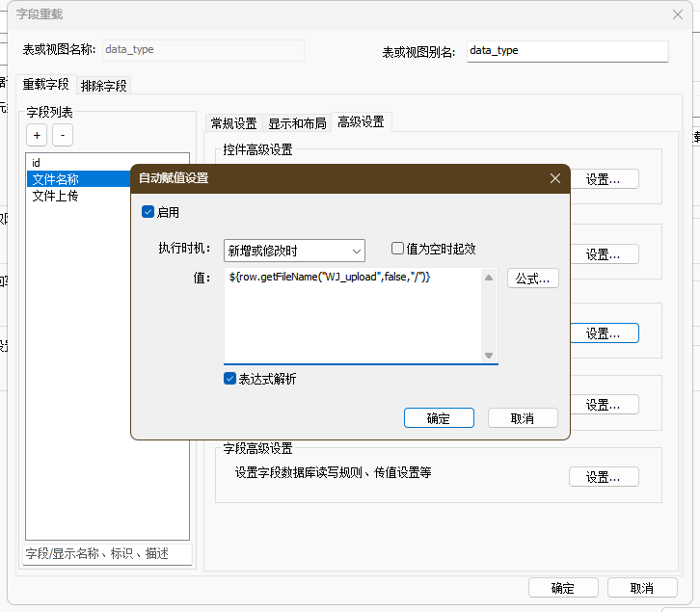The height and width of the screenshot is (612, 700).
Task: Close the 字段重载 window
Action: 675,14
